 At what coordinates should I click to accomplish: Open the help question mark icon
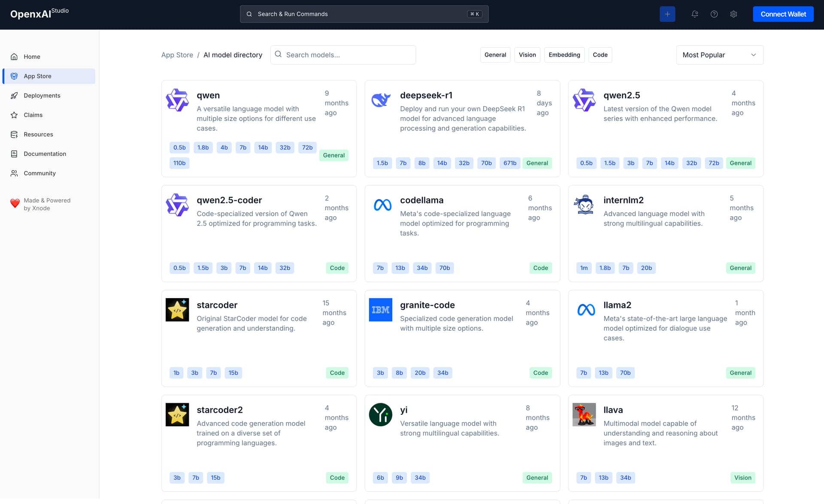[x=714, y=14]
